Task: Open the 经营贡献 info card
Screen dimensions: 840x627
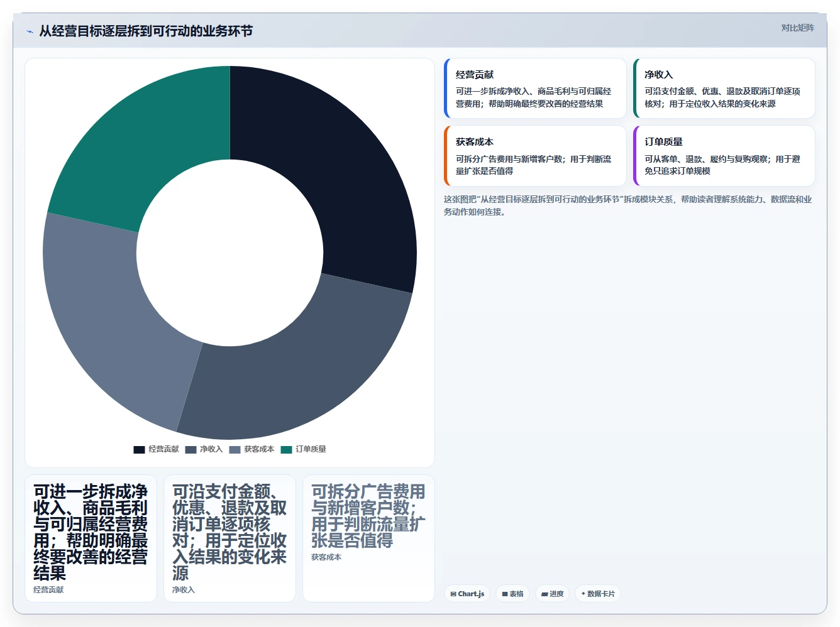Action: pyautogui.click(x=535, y=89)
